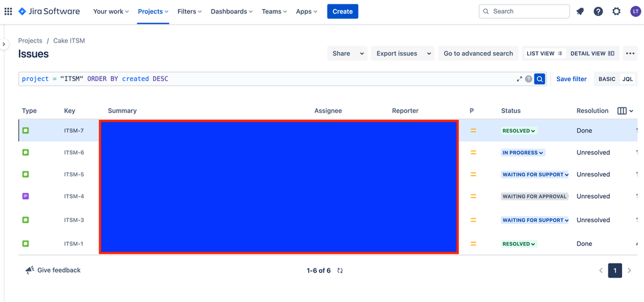Click the Save filter link

[x=571, y=79]
